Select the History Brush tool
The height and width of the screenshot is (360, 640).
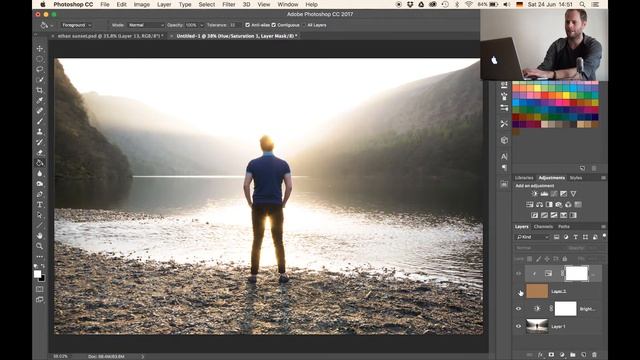click(x=40, y=142)
